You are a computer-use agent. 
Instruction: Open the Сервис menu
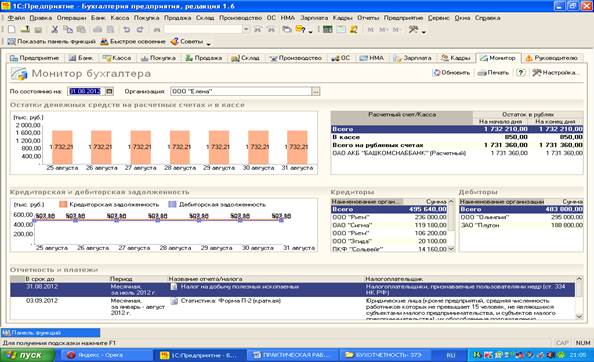pos(439,18)
